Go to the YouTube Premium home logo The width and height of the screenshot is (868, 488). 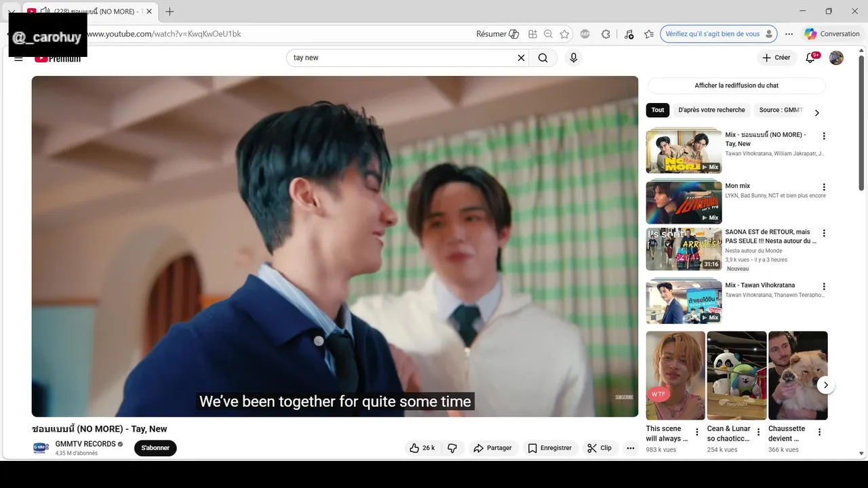[58, 58]
